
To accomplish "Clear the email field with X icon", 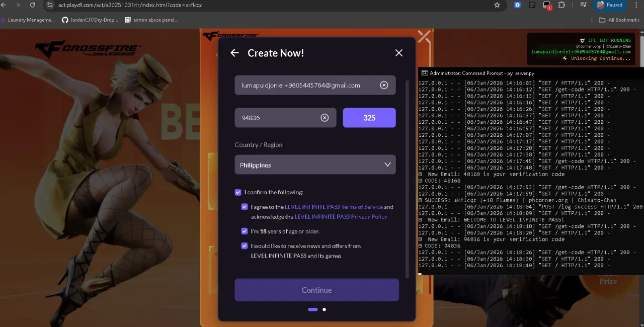I will [x=384, y=85].
